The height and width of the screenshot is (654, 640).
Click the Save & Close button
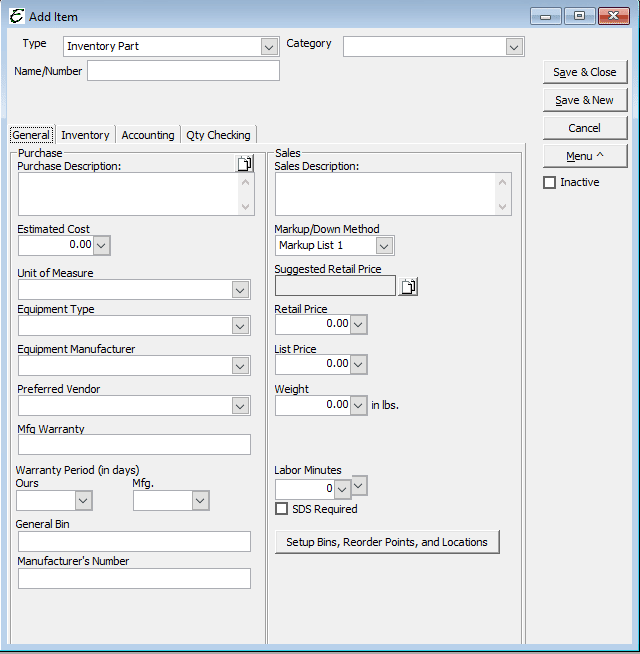(585, 72)
